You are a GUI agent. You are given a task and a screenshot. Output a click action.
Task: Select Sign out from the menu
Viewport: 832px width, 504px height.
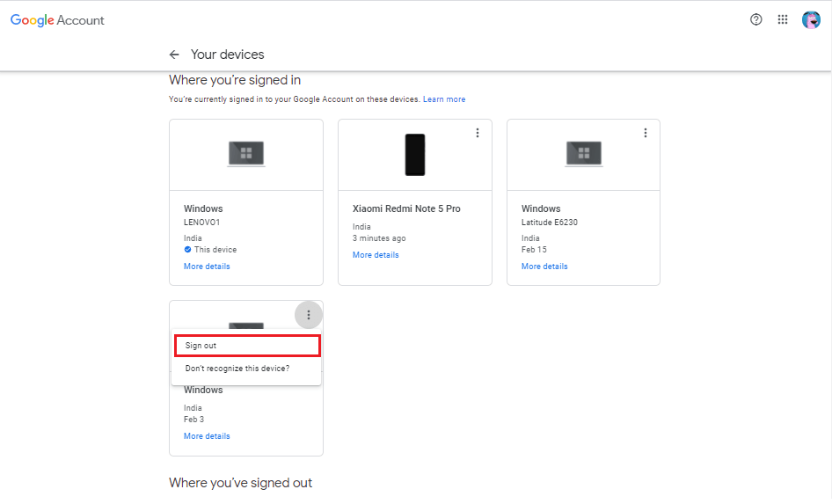(201, 346)
